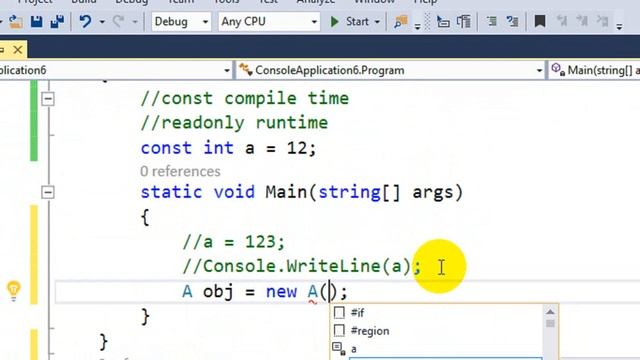The image size is (640, 360).
Task: Open the Debug configuration dropdown
Action: coord(181,22)
